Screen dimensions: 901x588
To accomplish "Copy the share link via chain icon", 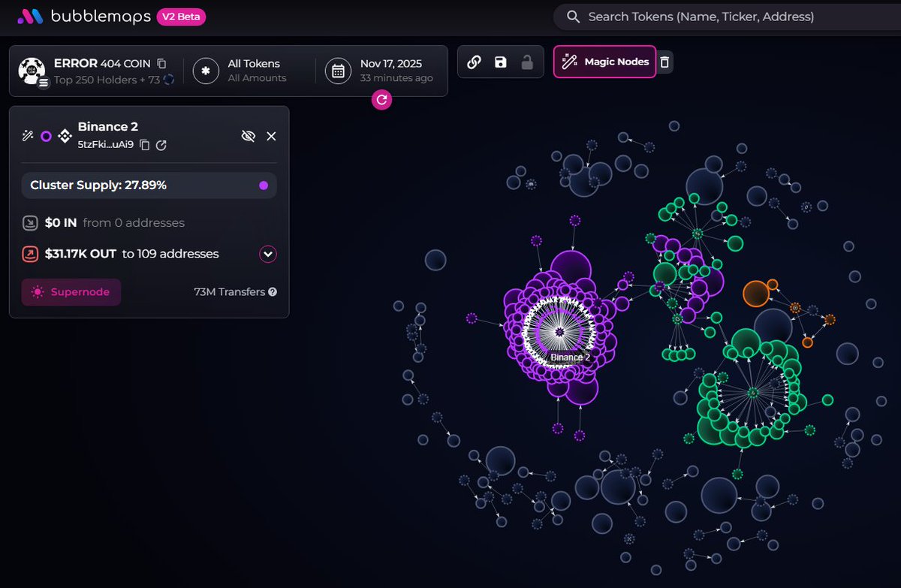I will [474, 62].
